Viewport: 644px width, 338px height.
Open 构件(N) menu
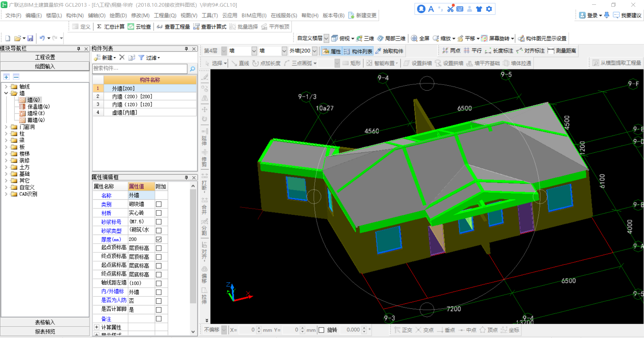75,15
